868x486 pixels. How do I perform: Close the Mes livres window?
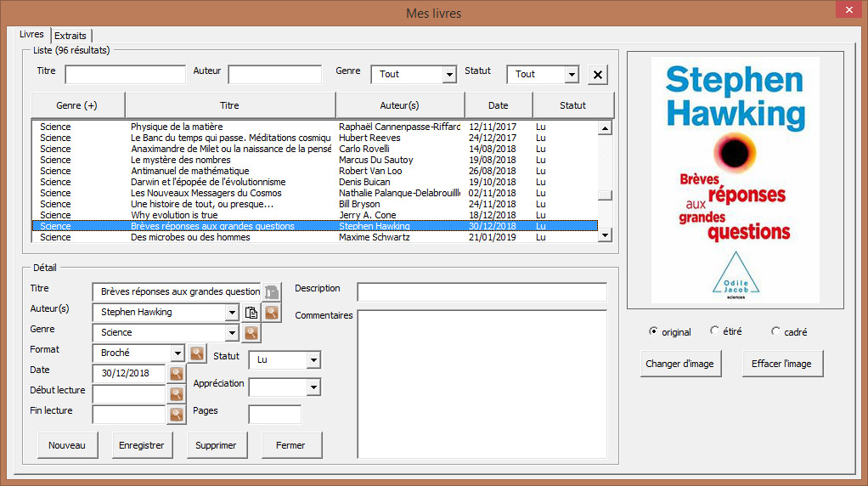[849, 9]
